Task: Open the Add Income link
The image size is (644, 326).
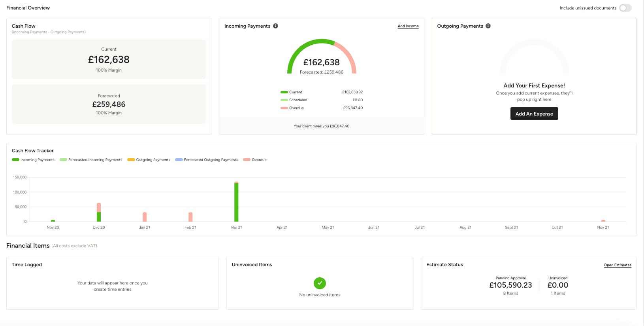Action: tap(408, 26)
